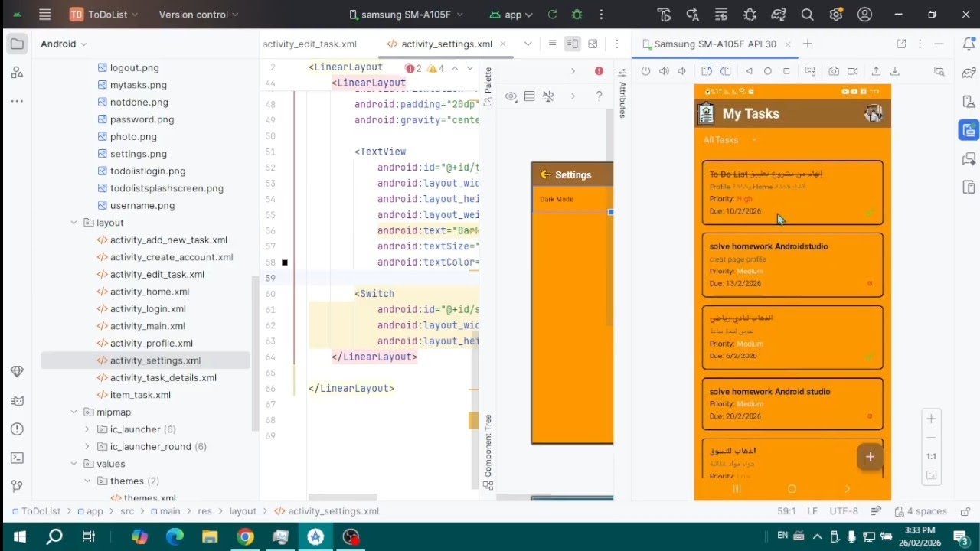Toggle autoconnect text icon in design toolbar
980x551 pixels.
(x=548, y=96)
